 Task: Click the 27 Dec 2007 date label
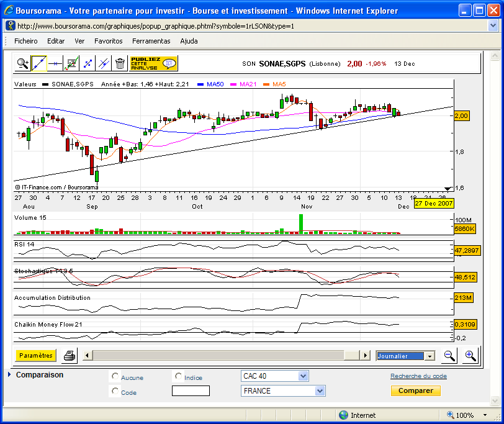tap(434, 203)
